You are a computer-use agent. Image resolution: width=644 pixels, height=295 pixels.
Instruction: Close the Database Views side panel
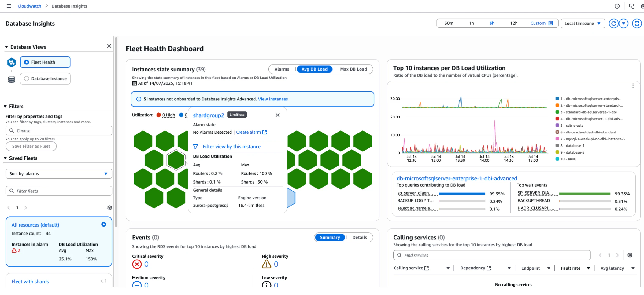(109, 46)
